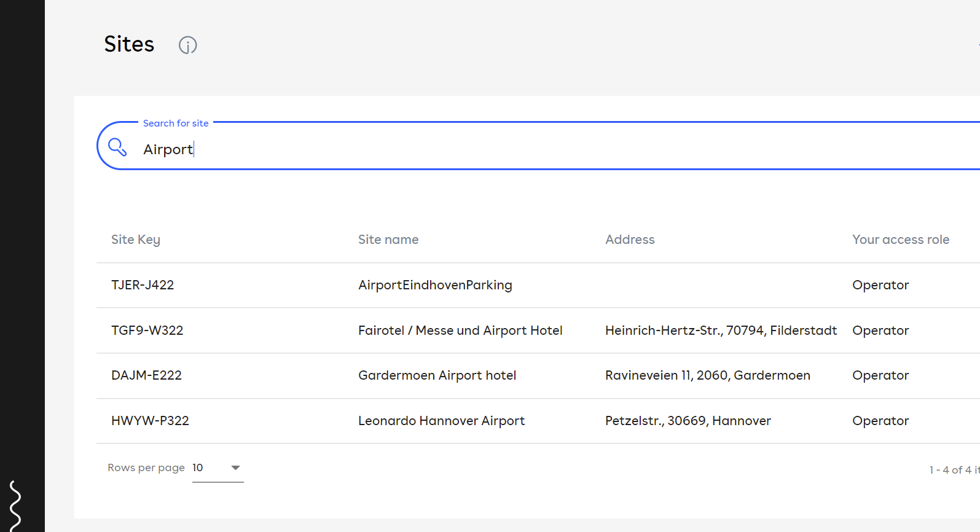
Task: Open the AirportEindhovenParking site
Action: pos(435,285)
